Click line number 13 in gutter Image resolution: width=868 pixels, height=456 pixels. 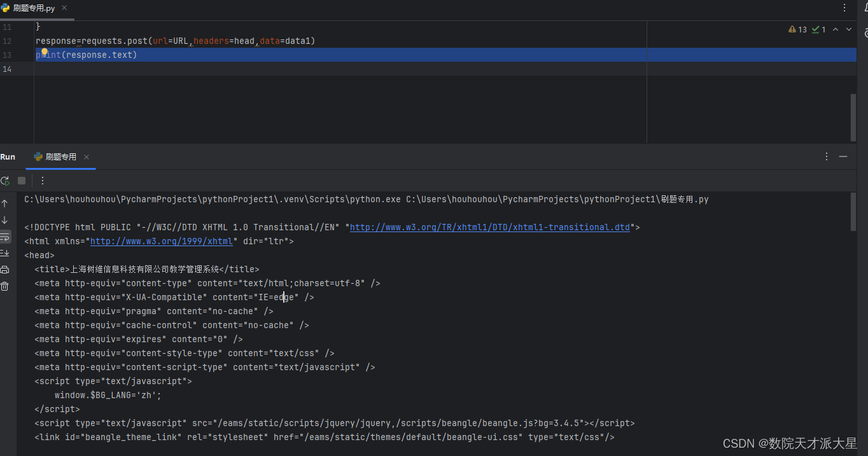point(7,55)
